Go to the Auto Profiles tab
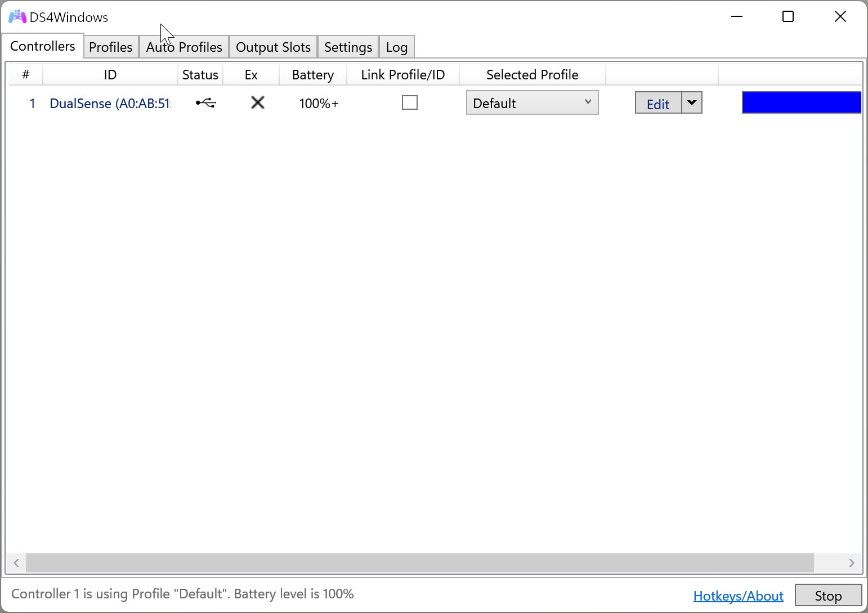This screenshot has height=613, width=868. click(184, 47)
